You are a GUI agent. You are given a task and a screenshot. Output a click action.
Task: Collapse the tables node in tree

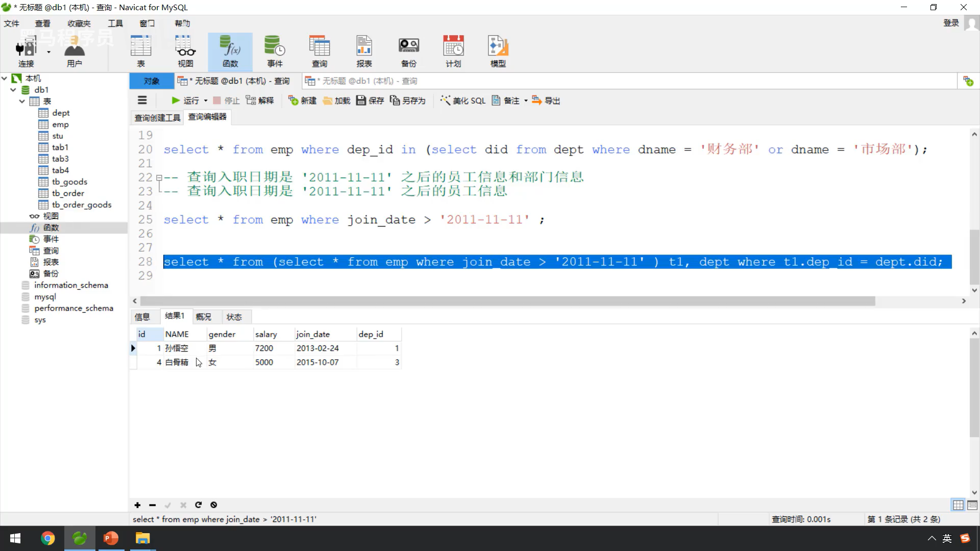(x=22, y=101)
